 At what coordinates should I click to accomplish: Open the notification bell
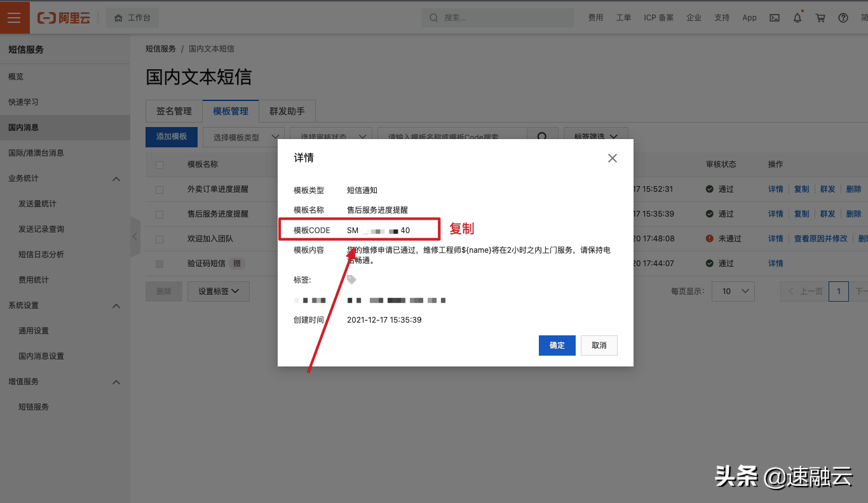[797, 18]
